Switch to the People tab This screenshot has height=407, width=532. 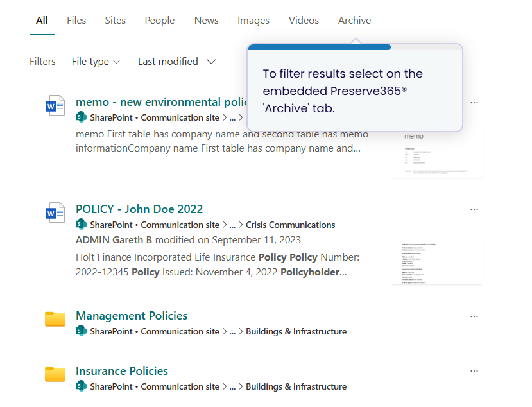[x=160, y=21]
